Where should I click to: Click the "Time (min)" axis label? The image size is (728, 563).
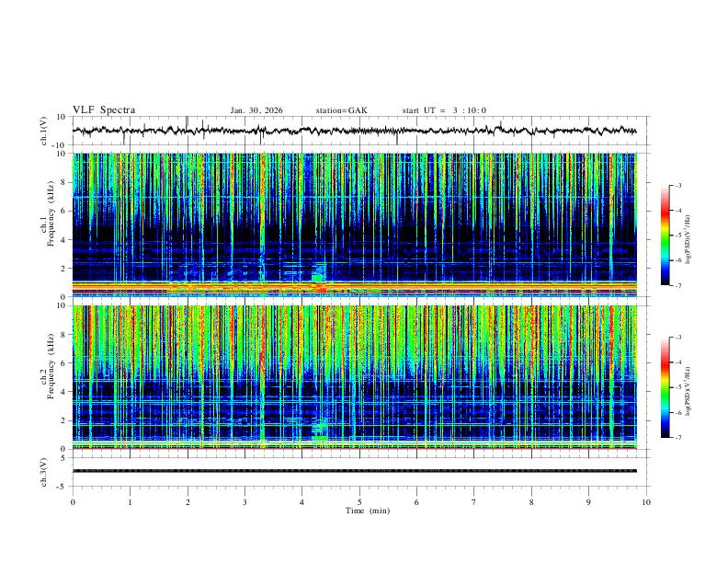[368, 511]
